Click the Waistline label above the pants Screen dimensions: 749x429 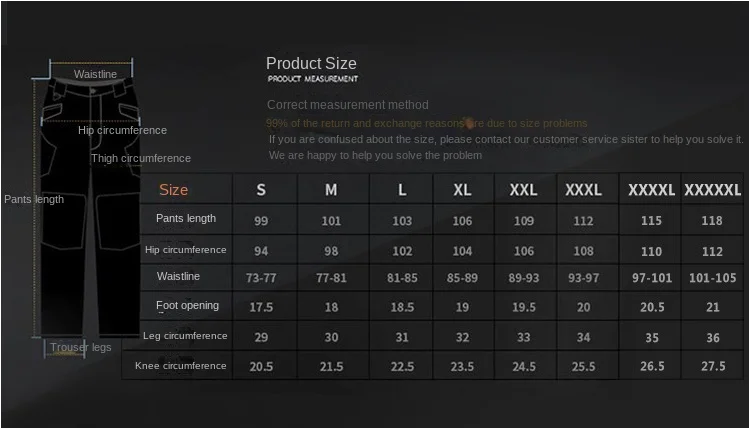point(95,74)
